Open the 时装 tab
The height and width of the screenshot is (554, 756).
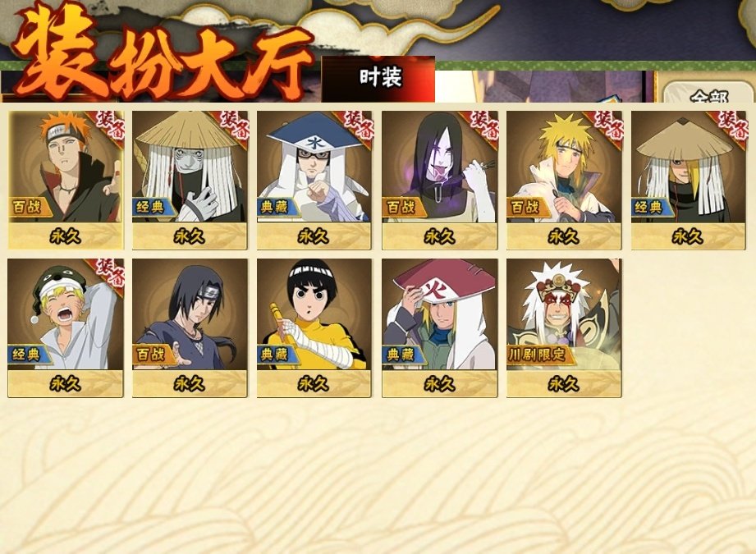pos(379,78)
